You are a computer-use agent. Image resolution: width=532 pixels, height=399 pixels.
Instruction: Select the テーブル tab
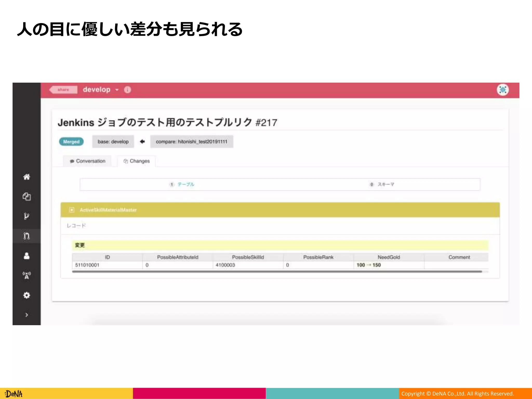click(182, 184)
